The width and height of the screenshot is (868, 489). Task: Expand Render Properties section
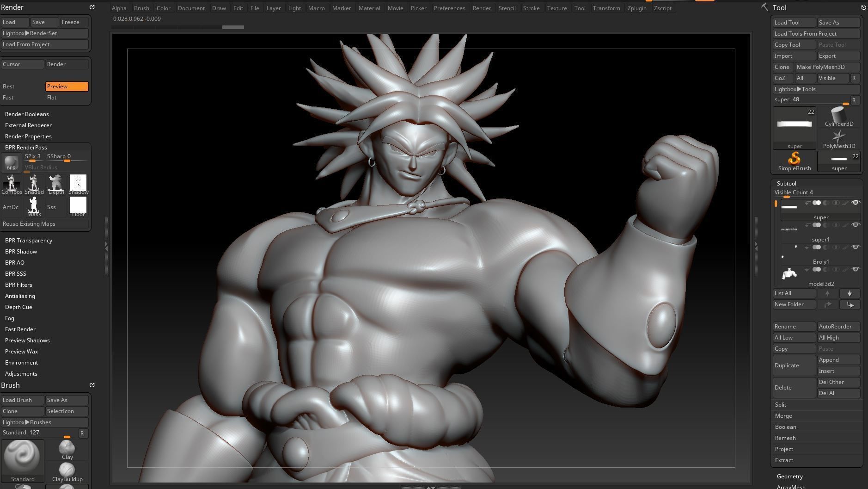tap(28, 136)
